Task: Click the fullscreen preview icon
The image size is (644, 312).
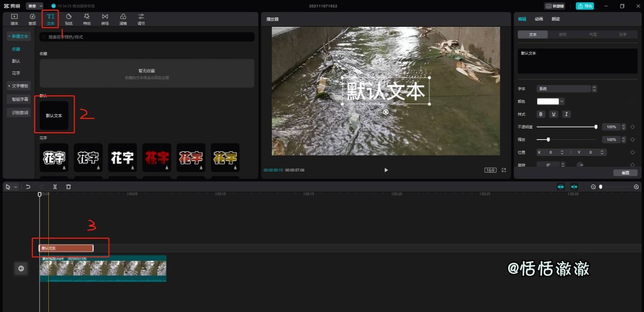Action: click(503, 170)
